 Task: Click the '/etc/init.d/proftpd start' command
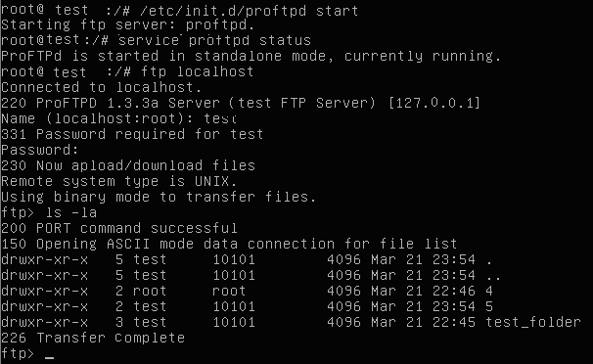coord(249,11)
